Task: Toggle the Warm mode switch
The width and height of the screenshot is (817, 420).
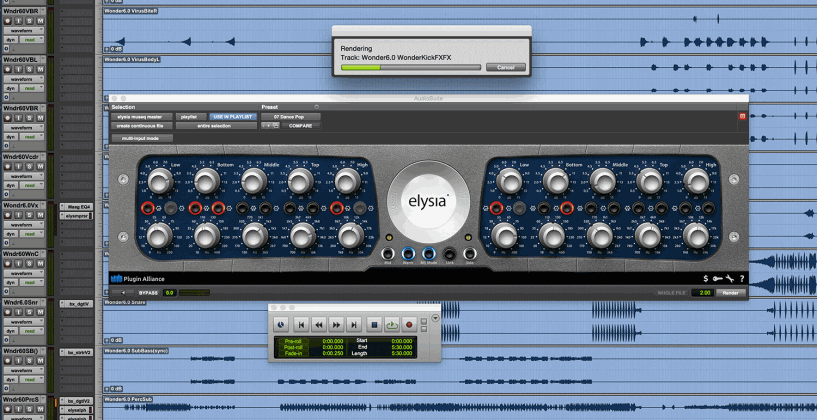Action: point(408,254)
